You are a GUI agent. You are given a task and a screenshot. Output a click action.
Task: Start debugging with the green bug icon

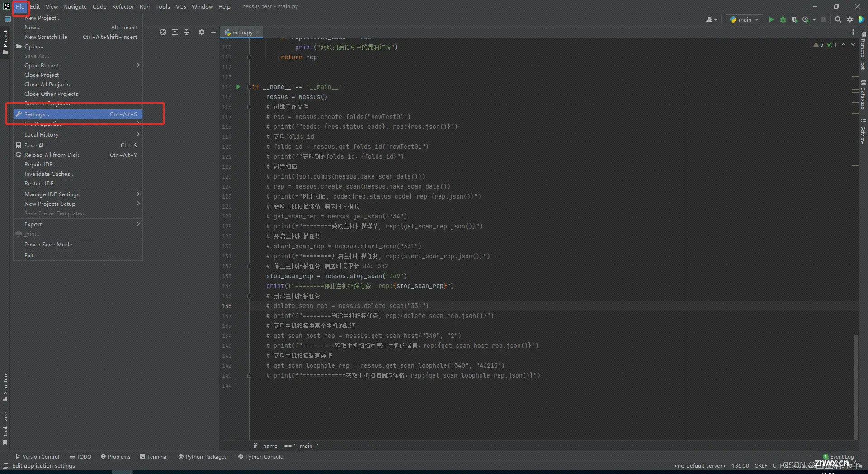(783, 19)
